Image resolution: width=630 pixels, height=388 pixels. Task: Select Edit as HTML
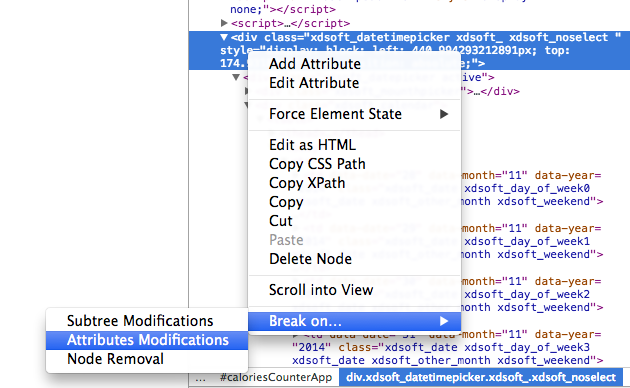[312, 145]
